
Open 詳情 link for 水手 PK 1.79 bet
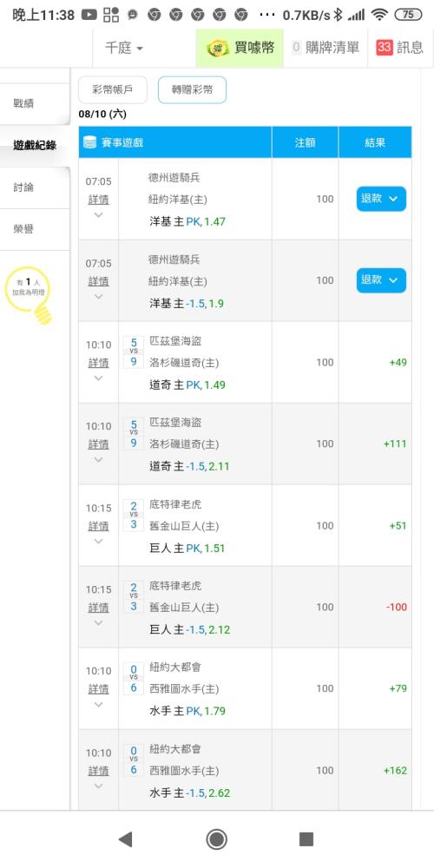pos(99,689)
